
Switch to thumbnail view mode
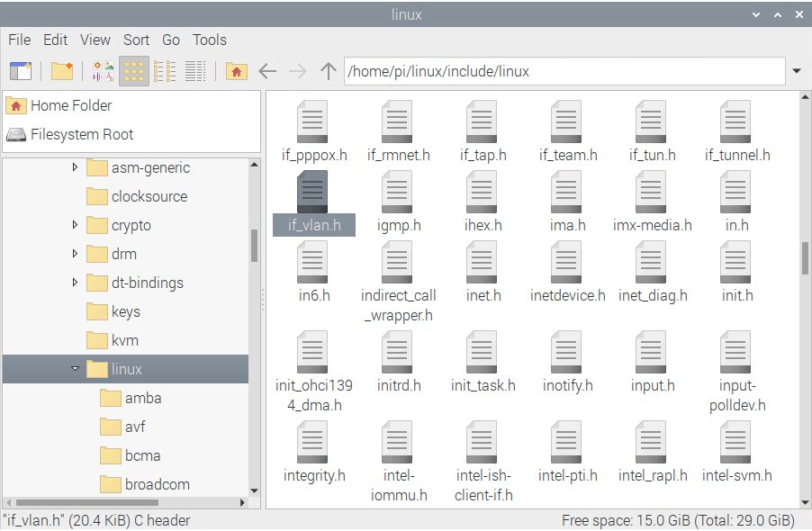click(x=103, y=71)
